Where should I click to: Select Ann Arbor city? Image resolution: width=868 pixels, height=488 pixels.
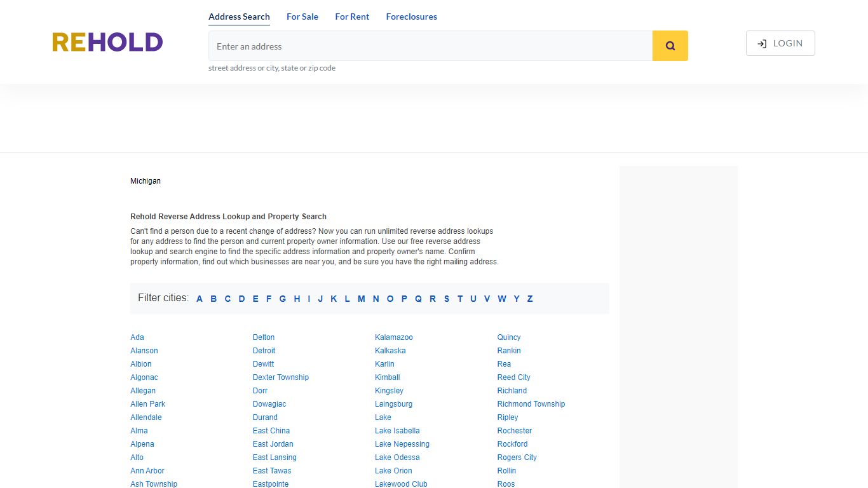[x=147, y=471]
